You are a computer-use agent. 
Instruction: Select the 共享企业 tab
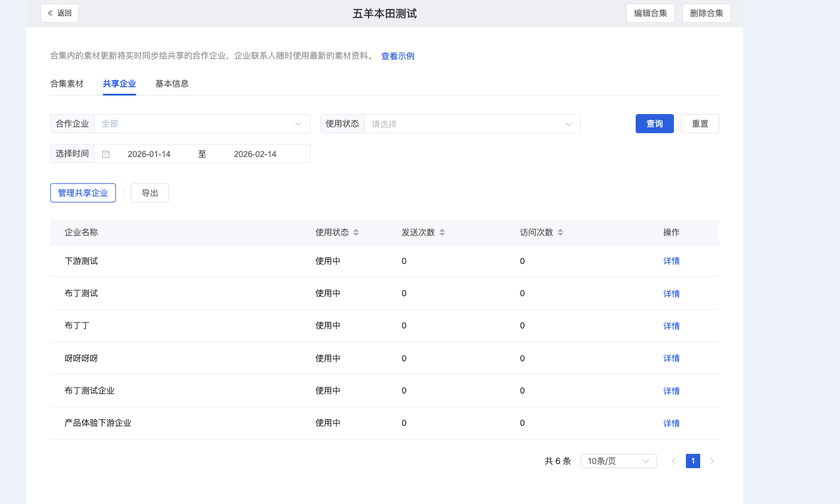tap(119, 84)
